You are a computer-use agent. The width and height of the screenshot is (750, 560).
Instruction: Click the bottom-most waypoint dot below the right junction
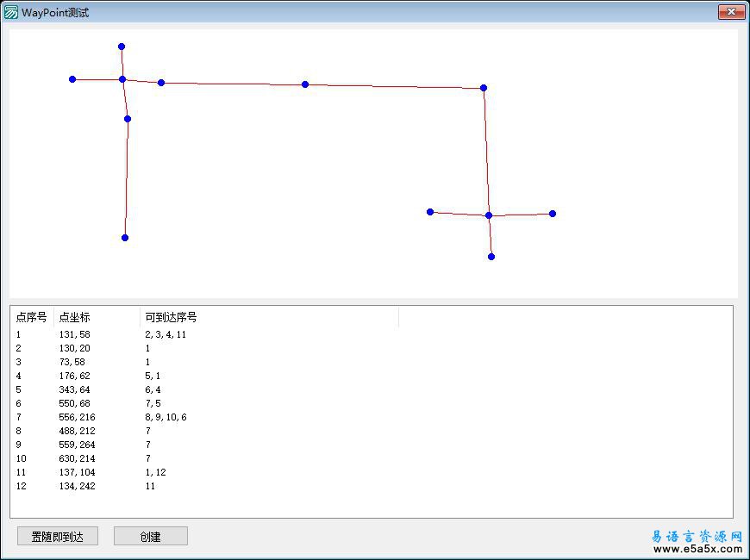[491, 257]
